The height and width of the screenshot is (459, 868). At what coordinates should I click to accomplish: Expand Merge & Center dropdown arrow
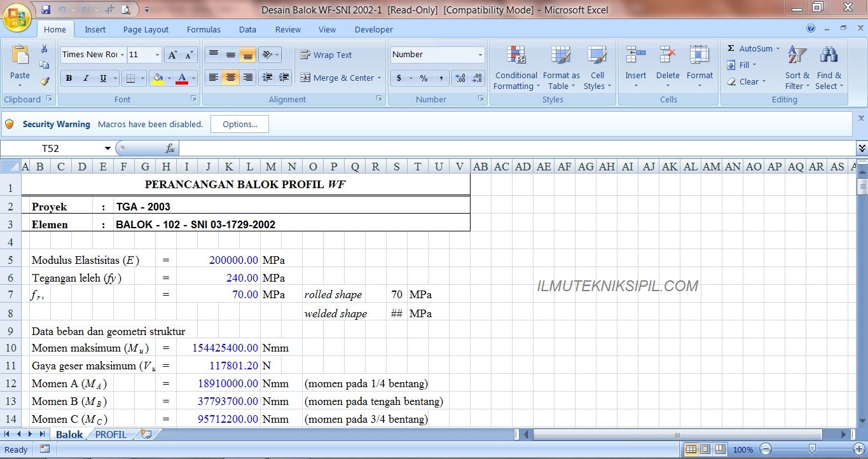[x=380, y=78]
